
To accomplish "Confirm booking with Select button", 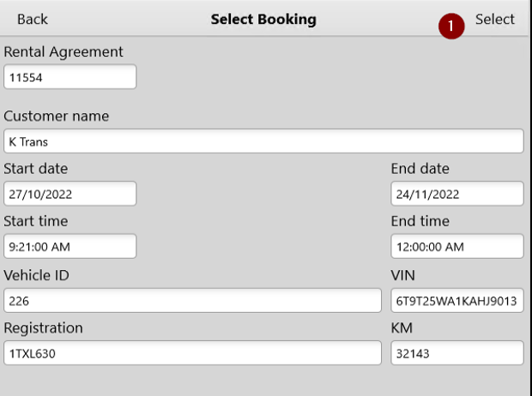I will [x=495, y=20].
